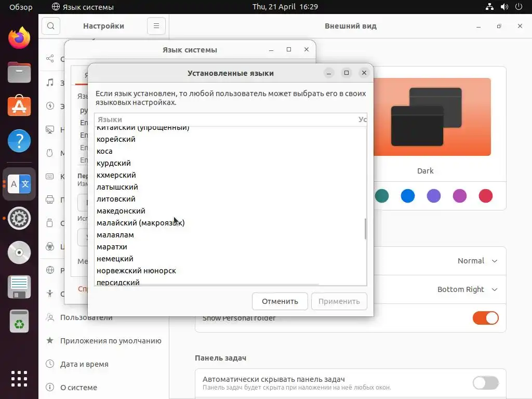The height and width of the screenshot is (399, 532).
Task: Click the language list vertical scrollbar
Action: [365, 229]
